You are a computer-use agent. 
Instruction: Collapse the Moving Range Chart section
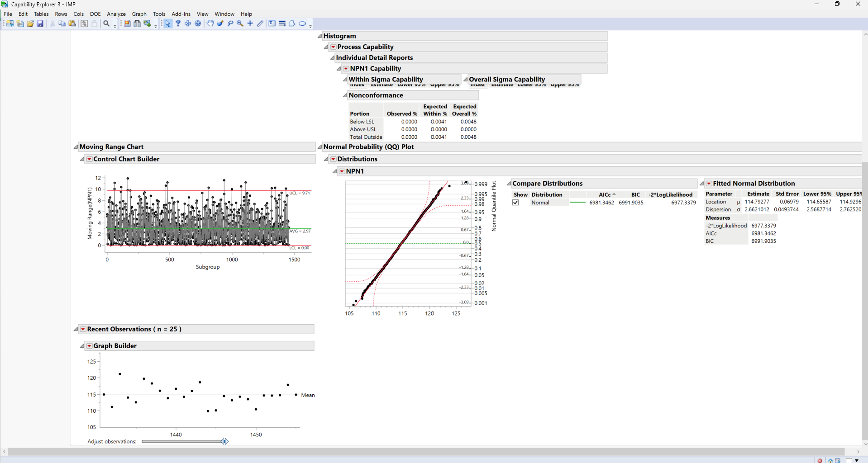click(x=76, y=146)
